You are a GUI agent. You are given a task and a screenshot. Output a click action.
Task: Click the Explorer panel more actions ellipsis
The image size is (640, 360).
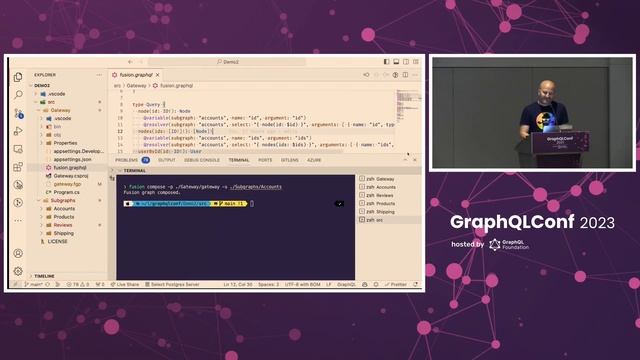(99, 75)
